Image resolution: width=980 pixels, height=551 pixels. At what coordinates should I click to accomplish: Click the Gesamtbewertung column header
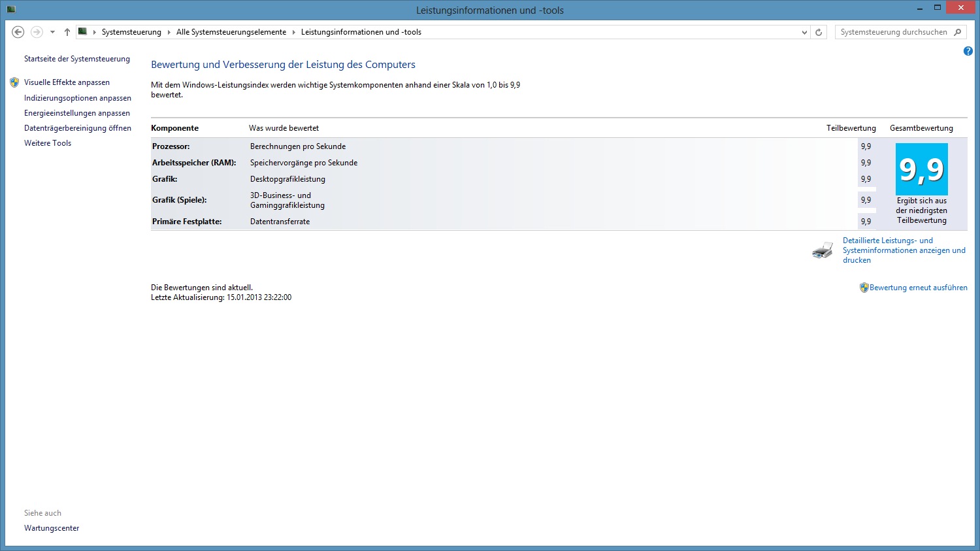coord(921,128)
